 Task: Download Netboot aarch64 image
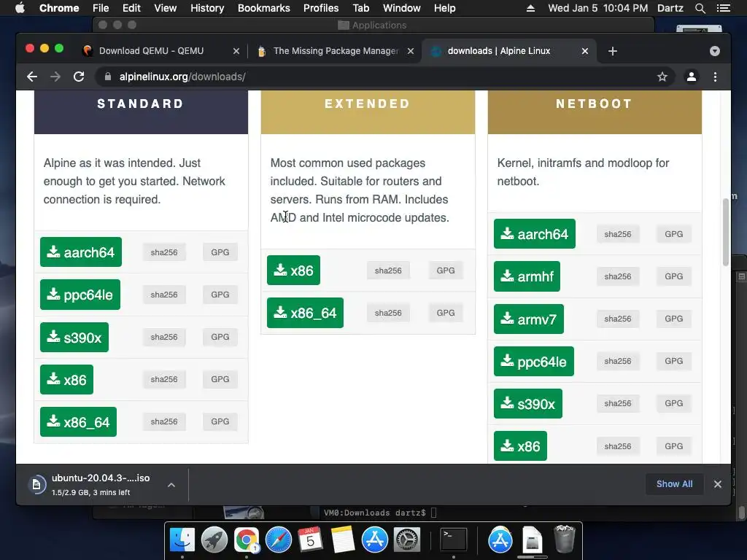click(535, 234)
